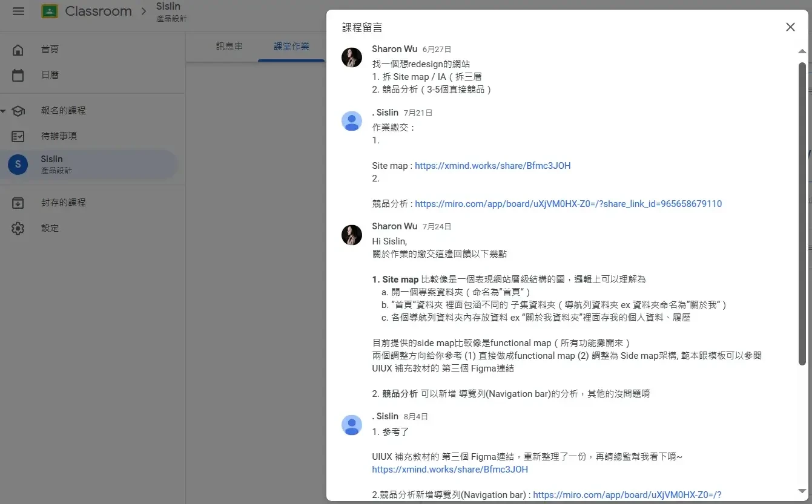Click the text 1. 參考了
This screenshot has height=504, width=812.
click(x=391, y=432)
